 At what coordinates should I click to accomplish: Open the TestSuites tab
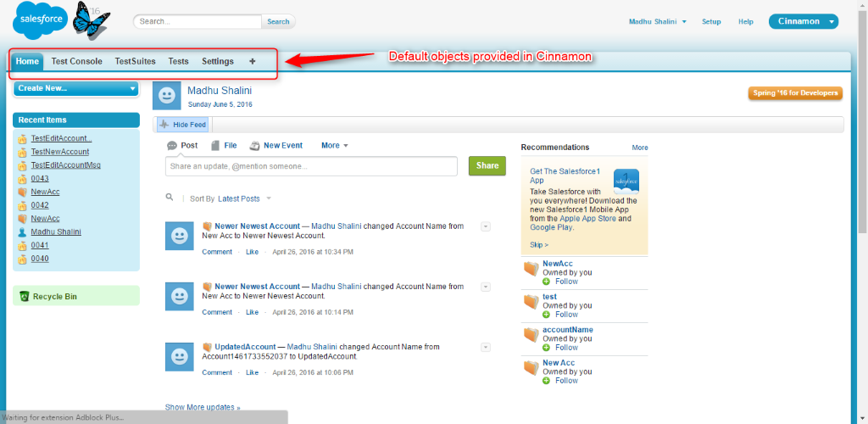click(x=135, y=61)
